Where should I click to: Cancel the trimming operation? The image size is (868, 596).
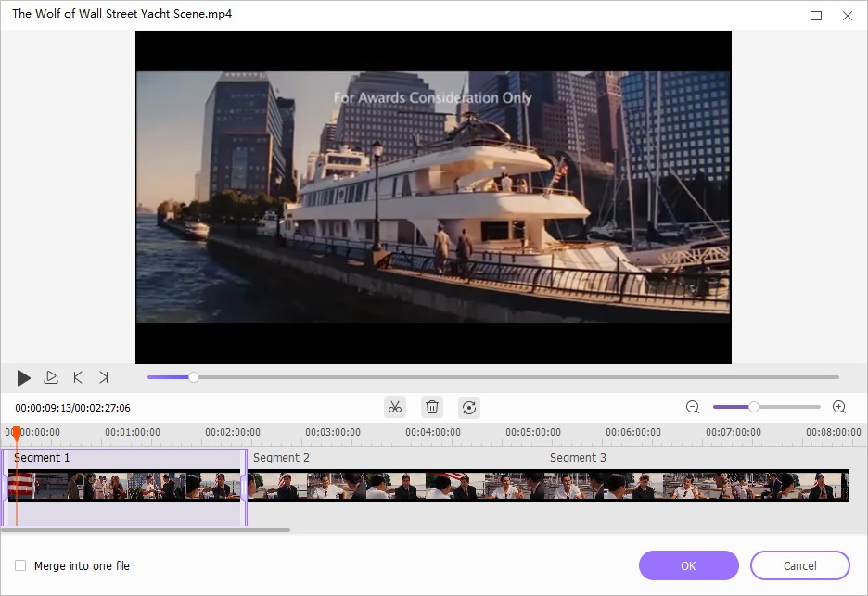[x=799, y=565]
